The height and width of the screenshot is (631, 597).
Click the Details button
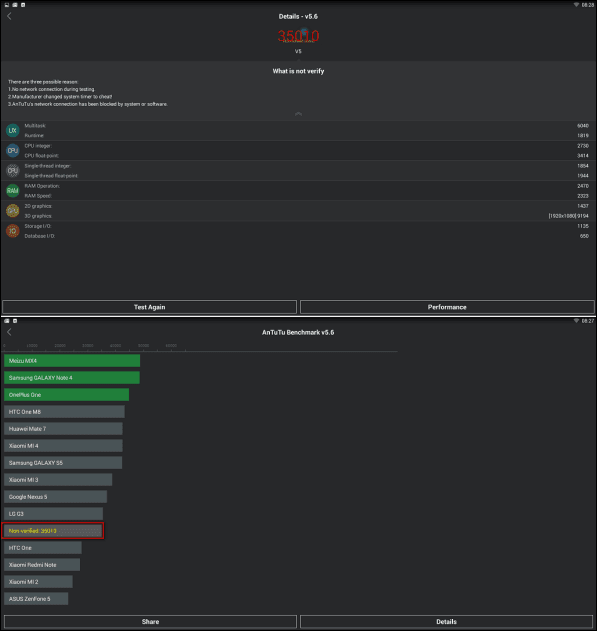click(446, 622)
